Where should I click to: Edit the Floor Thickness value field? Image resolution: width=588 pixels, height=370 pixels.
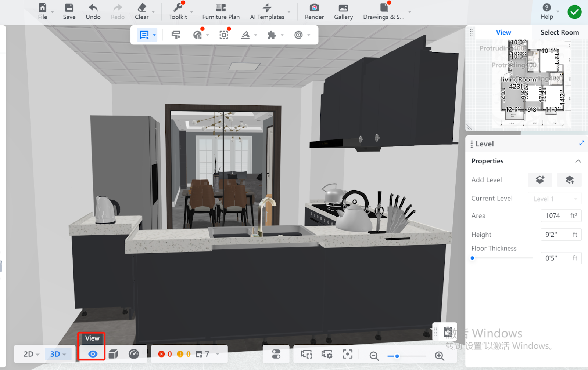(561, 258)
